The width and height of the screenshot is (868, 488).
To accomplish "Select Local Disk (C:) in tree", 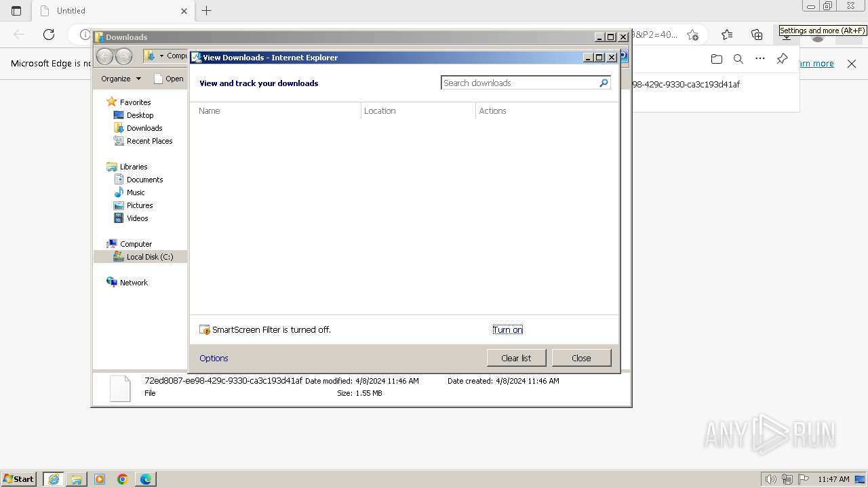I will tap(149, 257).
